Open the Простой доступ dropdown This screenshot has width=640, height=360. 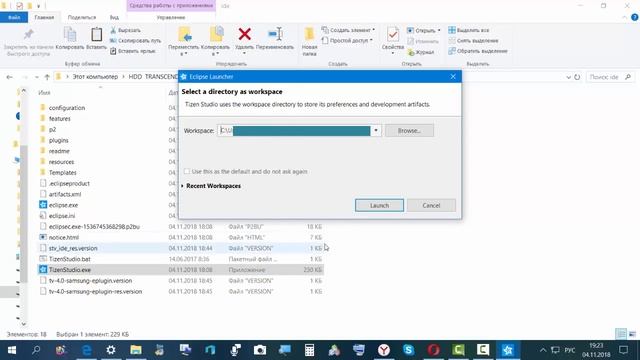point(347,40)
